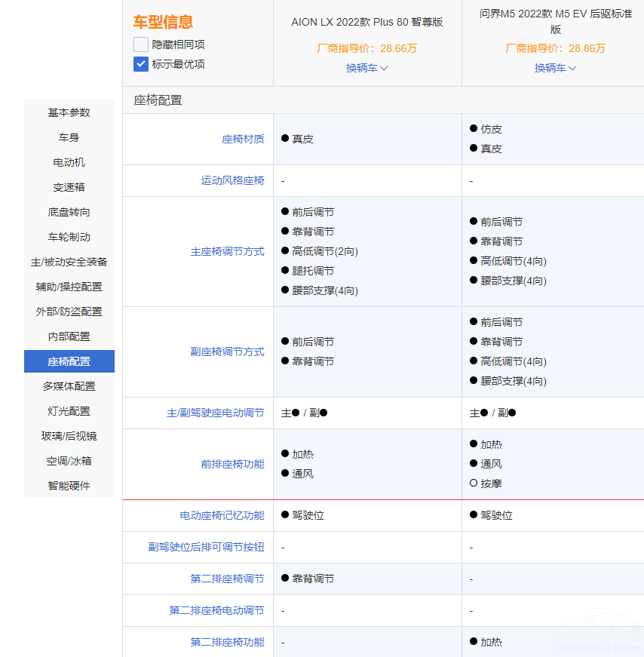Screen dimensions: 644x657
Task: Open the 主座椅调节方式 parameter link
Action: click(x=227, y=251)
